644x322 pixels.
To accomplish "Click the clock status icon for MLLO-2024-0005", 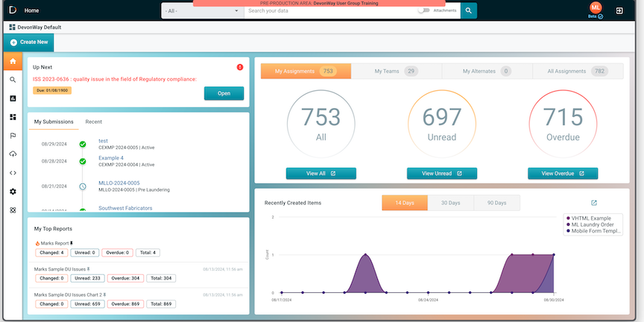I will point(83,186).
